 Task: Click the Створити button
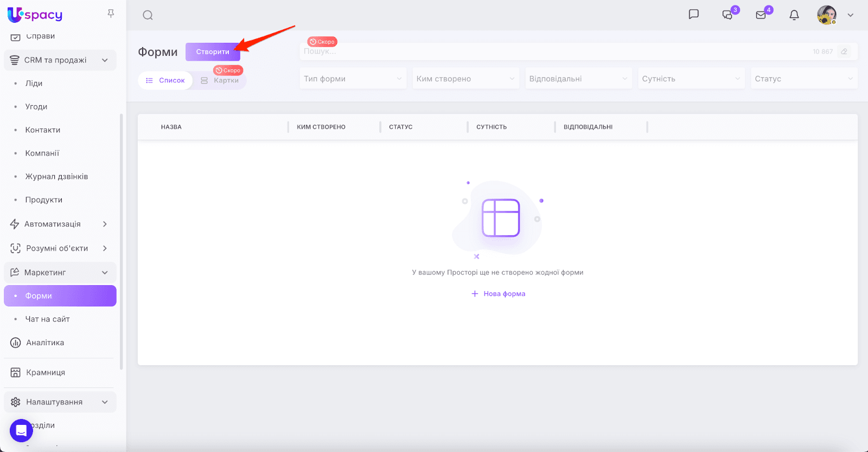point(213,52)
